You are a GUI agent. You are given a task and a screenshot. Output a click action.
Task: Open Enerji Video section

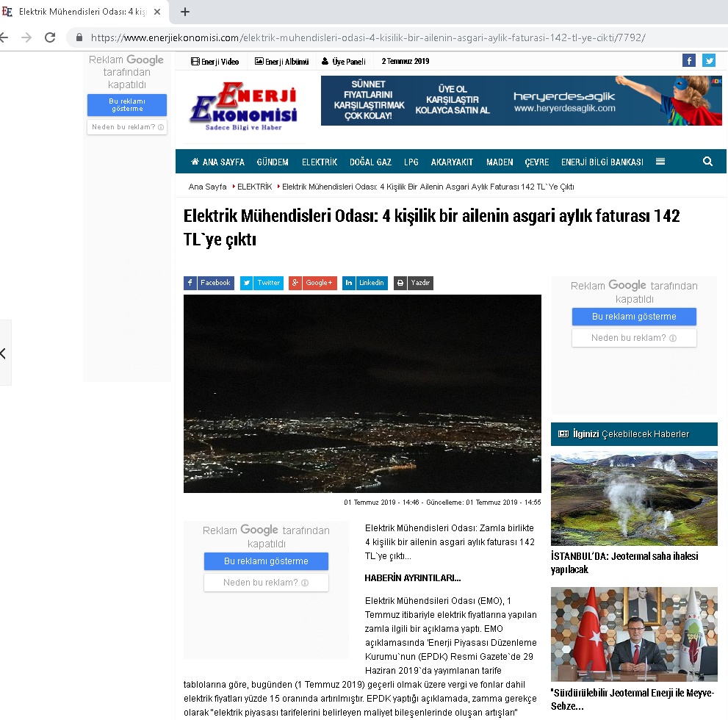coord(215,61)
